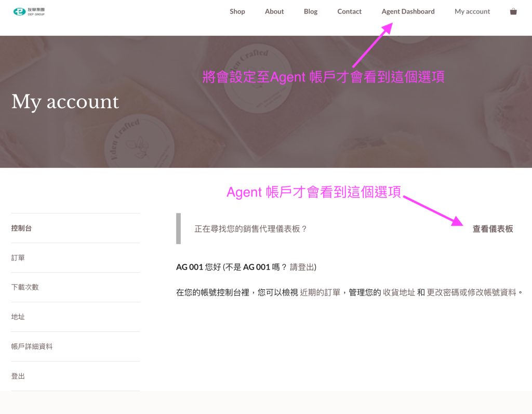This screenshot has height=414, width=532.
Task: Select 控制台 in the account sidebar
Action: 22,228
